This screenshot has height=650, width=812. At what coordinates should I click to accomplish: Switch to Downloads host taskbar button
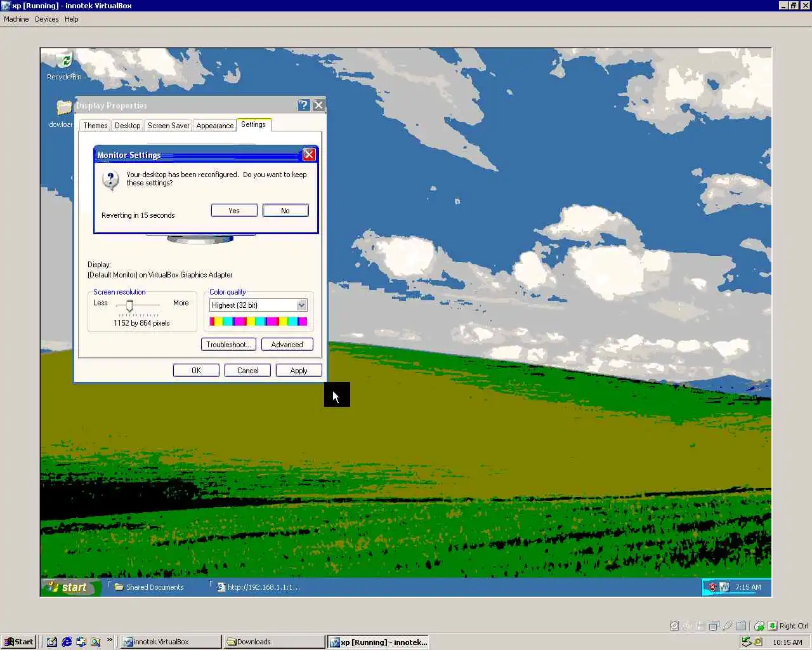point(274,642)
